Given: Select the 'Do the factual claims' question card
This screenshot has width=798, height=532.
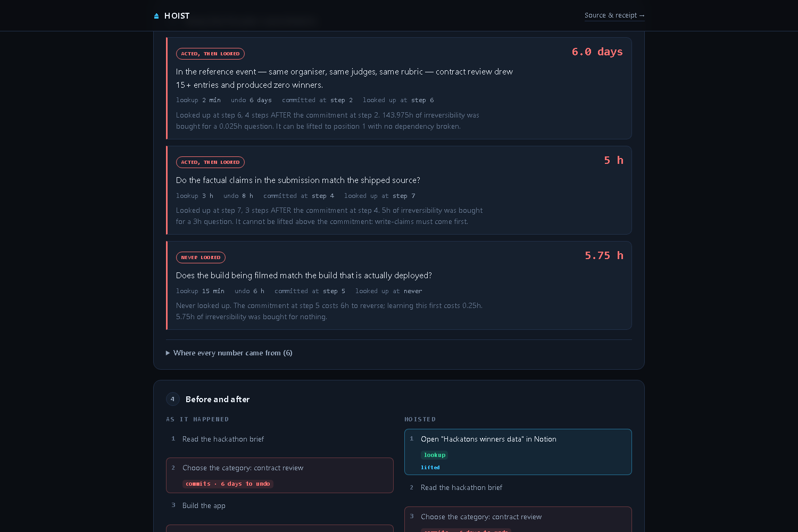Looking at the screenshot, I should 399,190.
